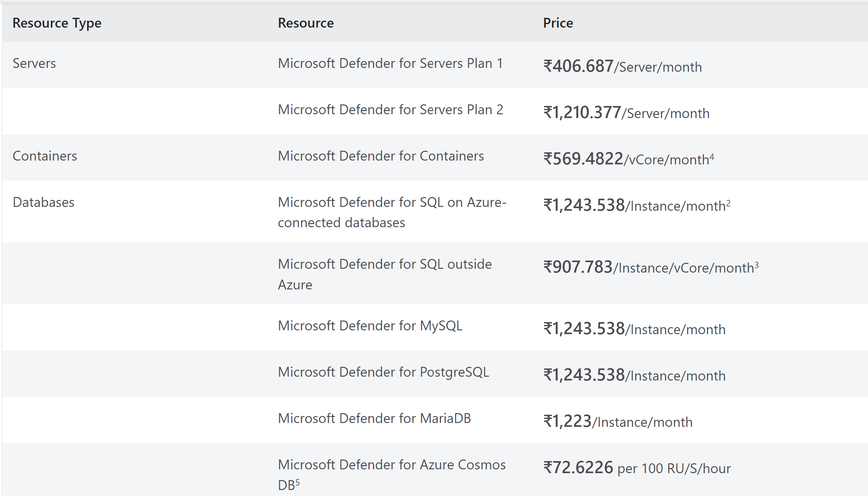This screenshot has height=496, width=868.
Task: Click "Microsoft Defender for Azure Cosmos DB"
Action: click(x=392, y=475)
